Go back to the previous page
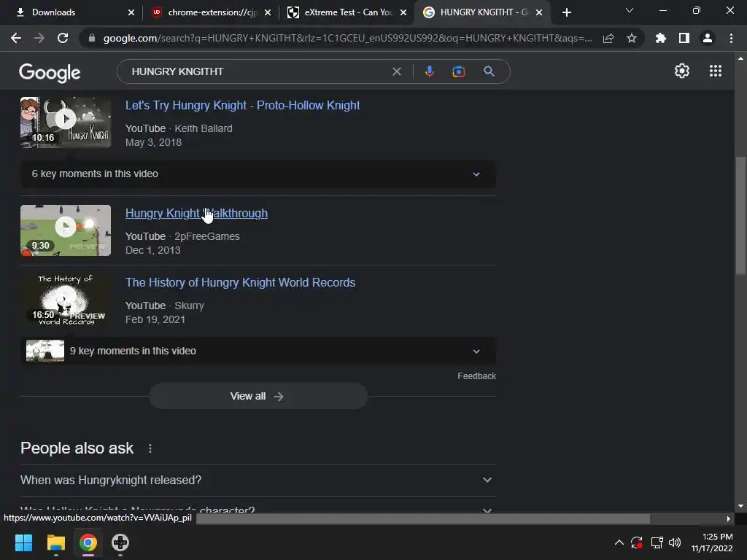This screenshot has height=560, width=747. [x=16, y=38]
